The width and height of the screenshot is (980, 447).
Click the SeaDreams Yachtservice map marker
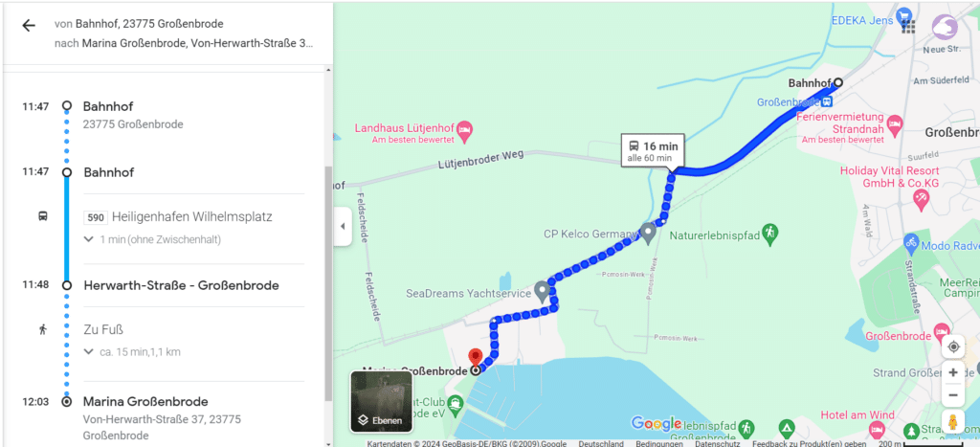tap(542, 291)
